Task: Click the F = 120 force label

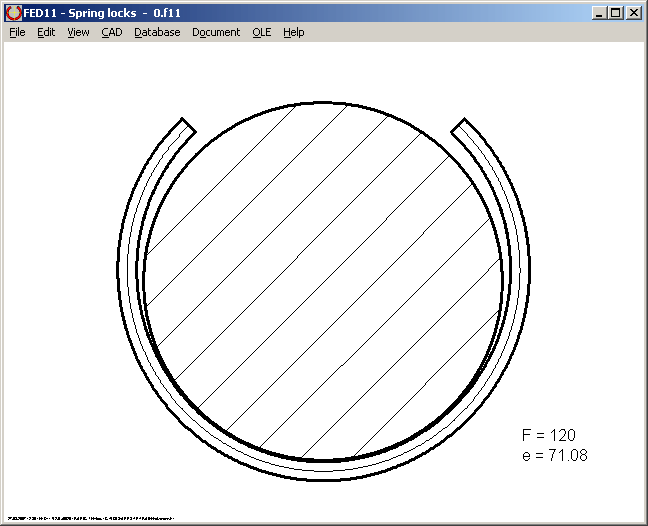Action: pyautogui.click(x=548, y=436)
